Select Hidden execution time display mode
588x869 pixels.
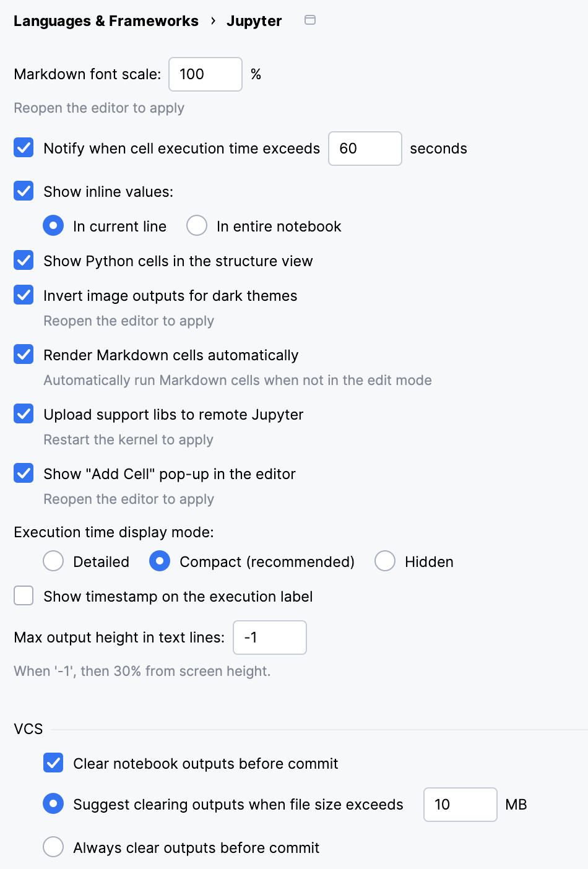click(x=385, y=561)
